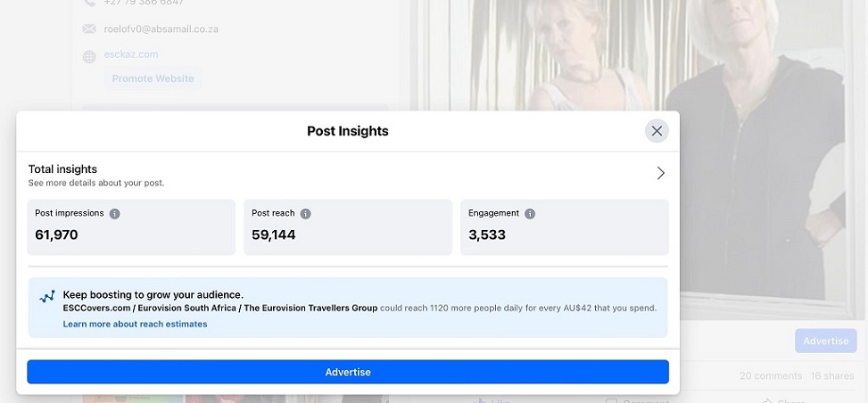The height and width of the screenshot is (403, 868).
Task: Click the Post impressions info icon
Action: pyautogui.click(x=114, y=214)
